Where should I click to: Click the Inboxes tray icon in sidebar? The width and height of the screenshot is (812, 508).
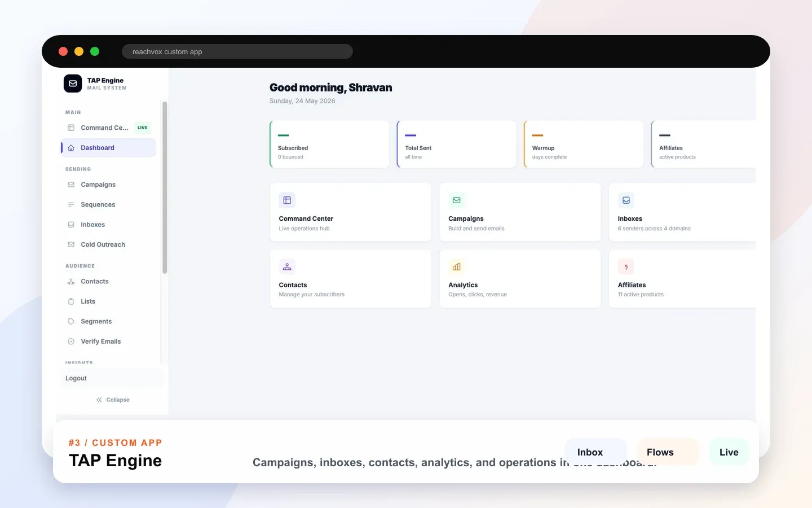click(x=71, y=225)
